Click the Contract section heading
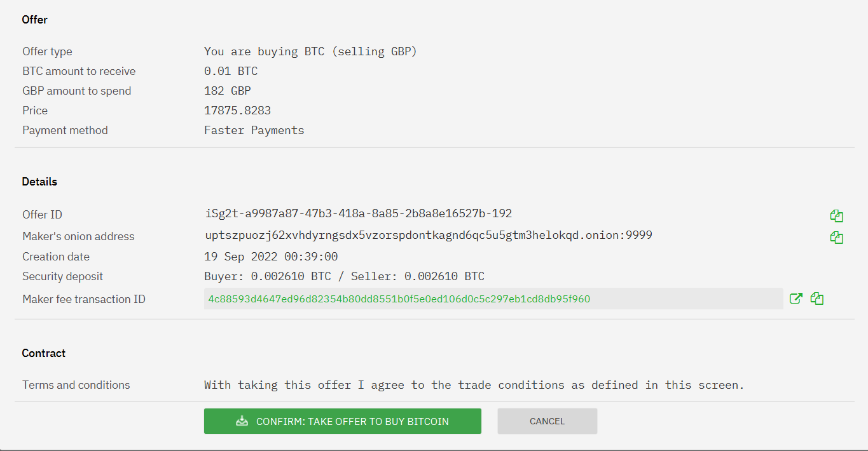Image resolution: width=868 pixels, height=451 pixels. [x=43, y=353]
